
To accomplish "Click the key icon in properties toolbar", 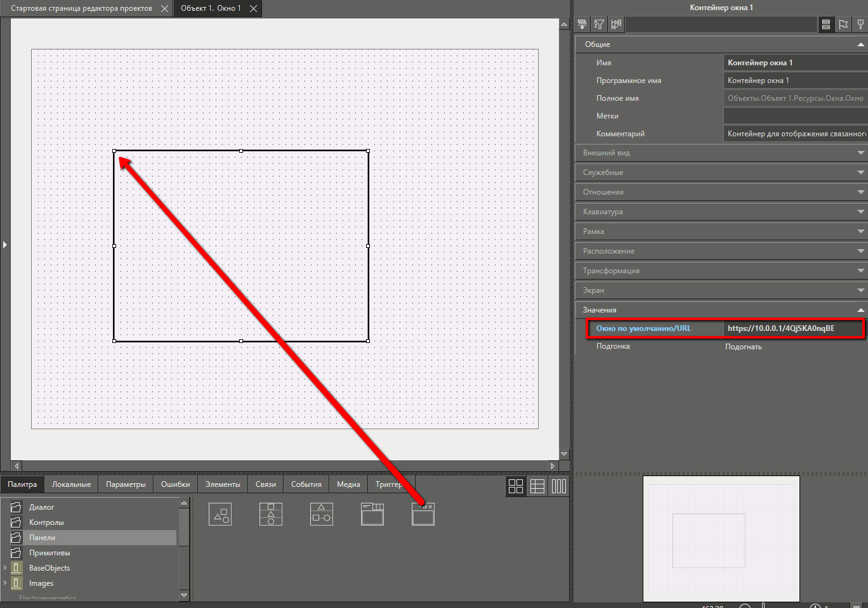I will (860, 25).
